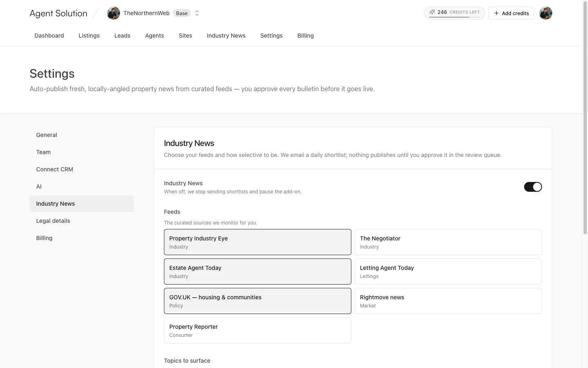
Task: Open the Dashboard tab
Action: (49, 36)
